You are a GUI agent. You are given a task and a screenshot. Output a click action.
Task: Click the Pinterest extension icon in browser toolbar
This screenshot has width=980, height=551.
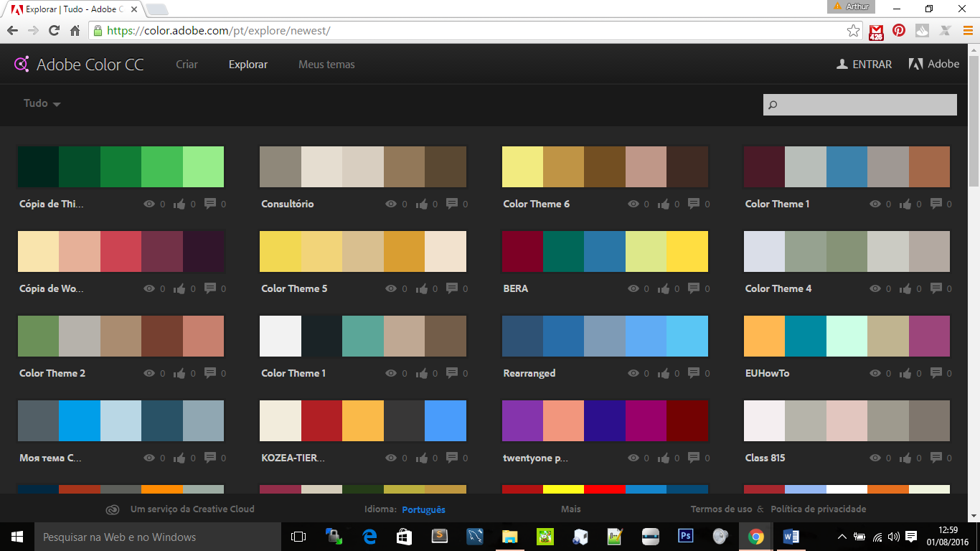(x=899, y=32)
